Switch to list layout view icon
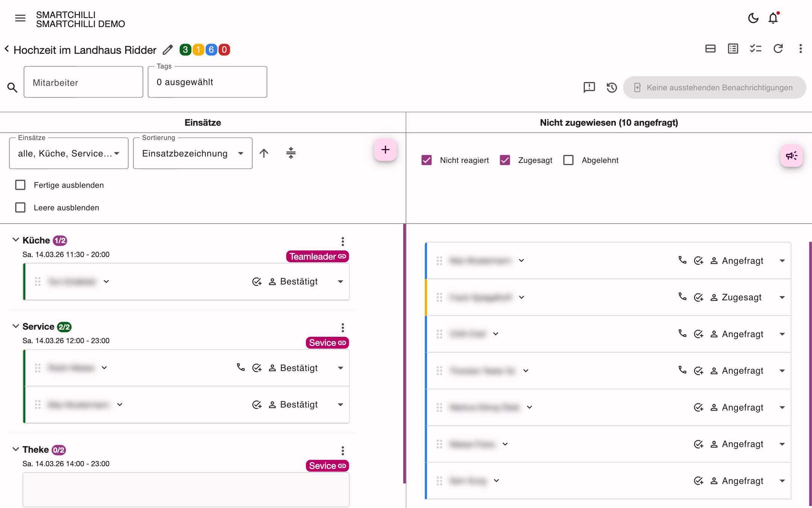The image size is (812, 508). pos(733,49)
